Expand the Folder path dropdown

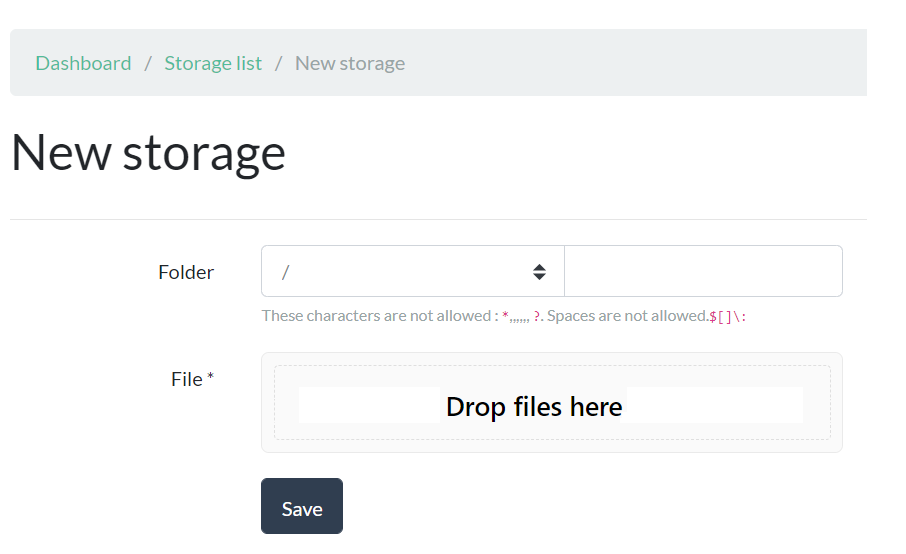click(413, 272)
